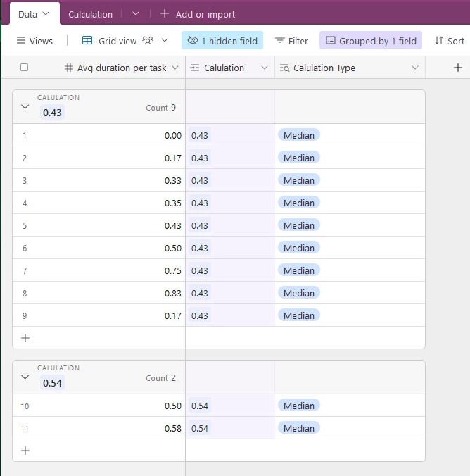
Task: Open the Calulation Type field menu
Action: point(415,68)
